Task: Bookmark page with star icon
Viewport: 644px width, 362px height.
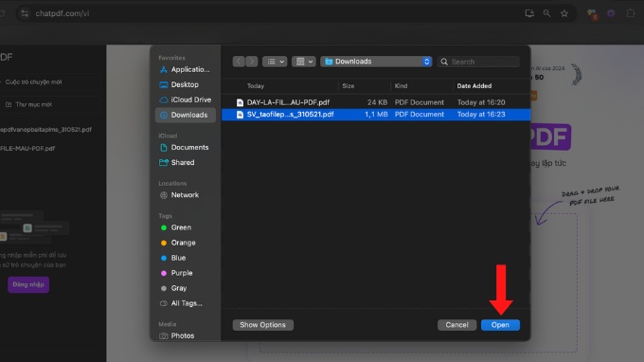Action: click(564, 13)
